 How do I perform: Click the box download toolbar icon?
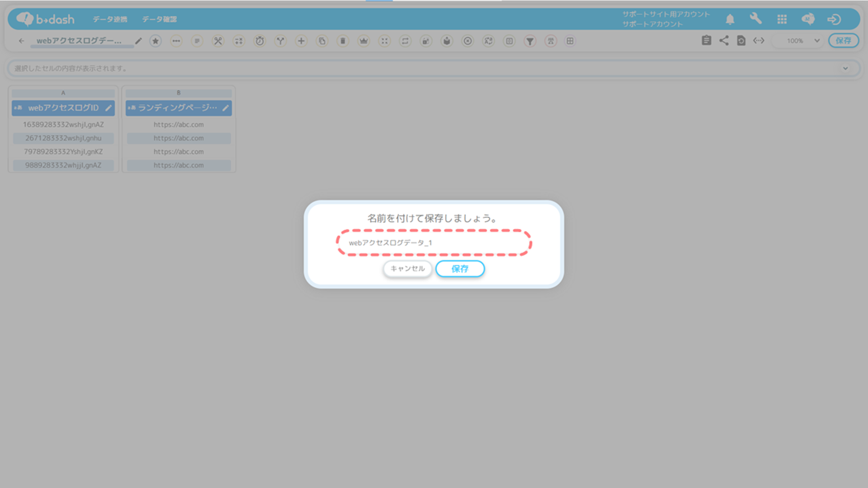pyautogui.click(x=447, y=41)
